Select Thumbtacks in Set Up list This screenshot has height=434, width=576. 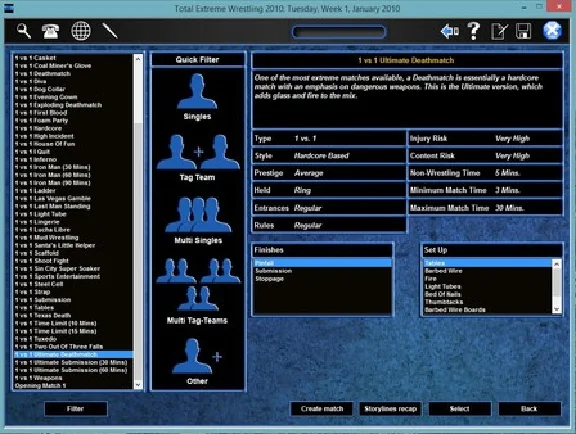pos(487,302)
